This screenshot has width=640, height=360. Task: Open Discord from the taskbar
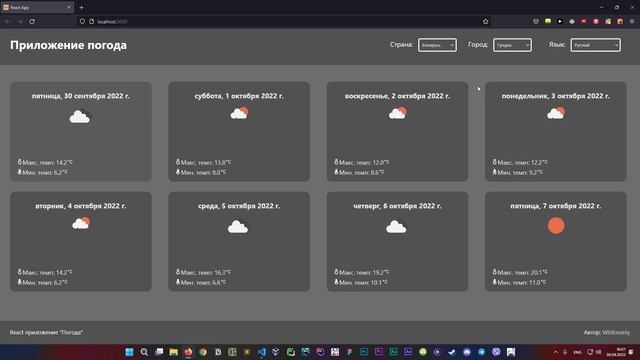click(x=467, y=352)
